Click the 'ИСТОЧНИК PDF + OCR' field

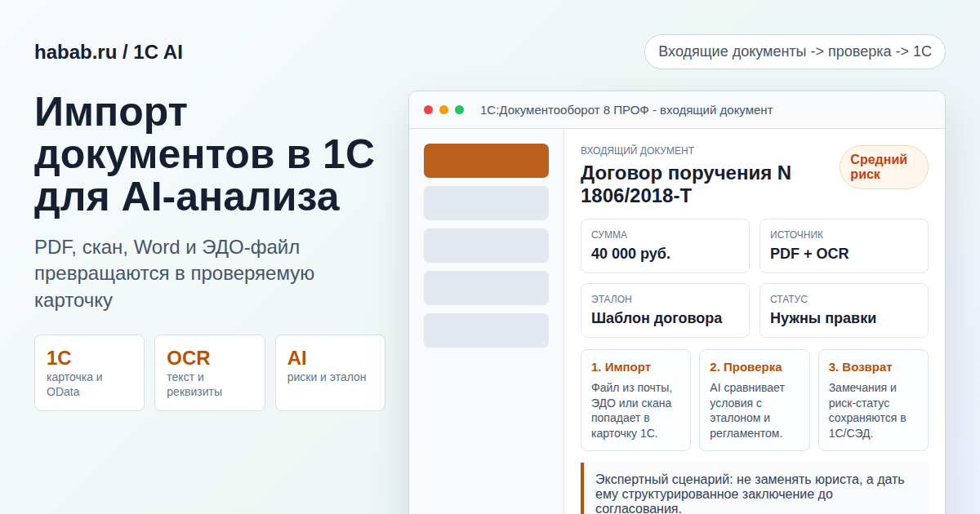click(x=844, y=246)
